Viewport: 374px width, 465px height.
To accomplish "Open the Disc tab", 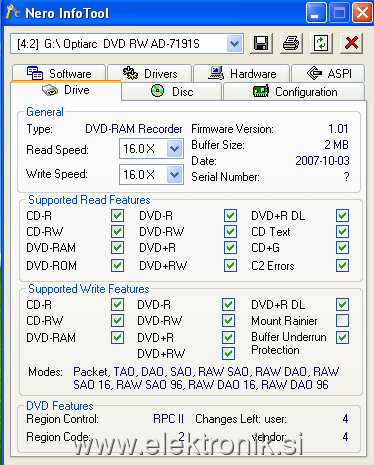I will pos(172,91).
